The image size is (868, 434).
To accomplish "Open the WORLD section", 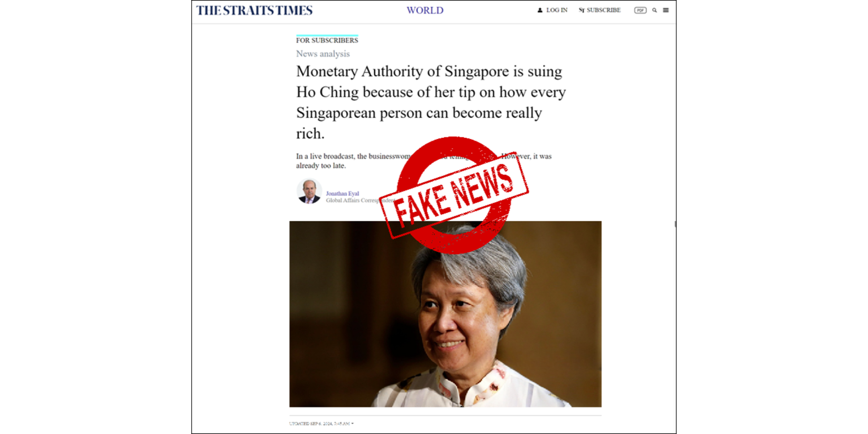I will tap(425, 10).
